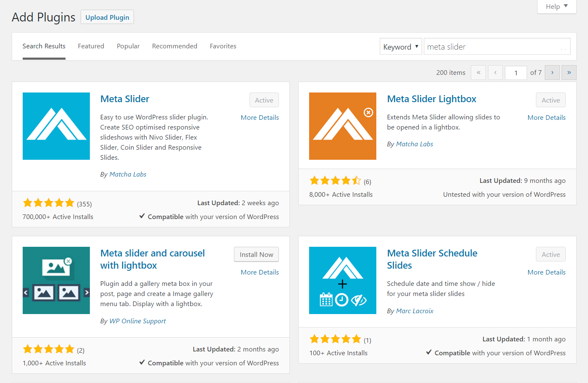Viewport: 588px width, 383px height.
Task: Open the Marc Lacroix author link
Action: 415,311
